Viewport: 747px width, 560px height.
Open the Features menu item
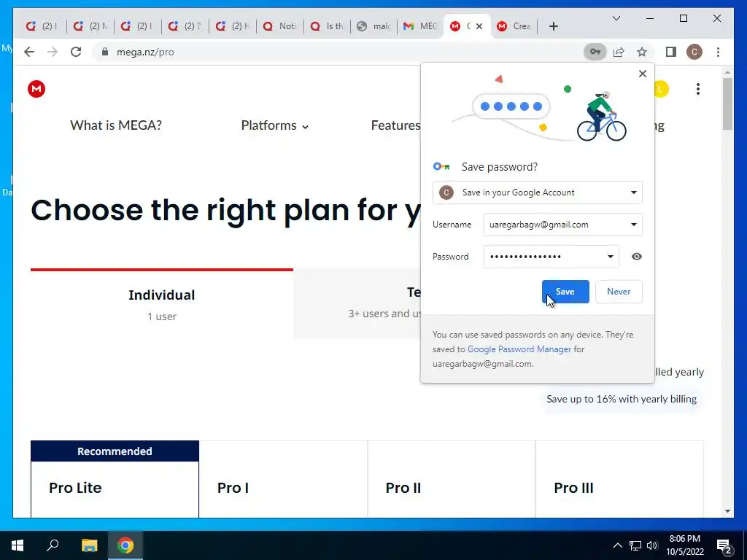coord(395,125)
